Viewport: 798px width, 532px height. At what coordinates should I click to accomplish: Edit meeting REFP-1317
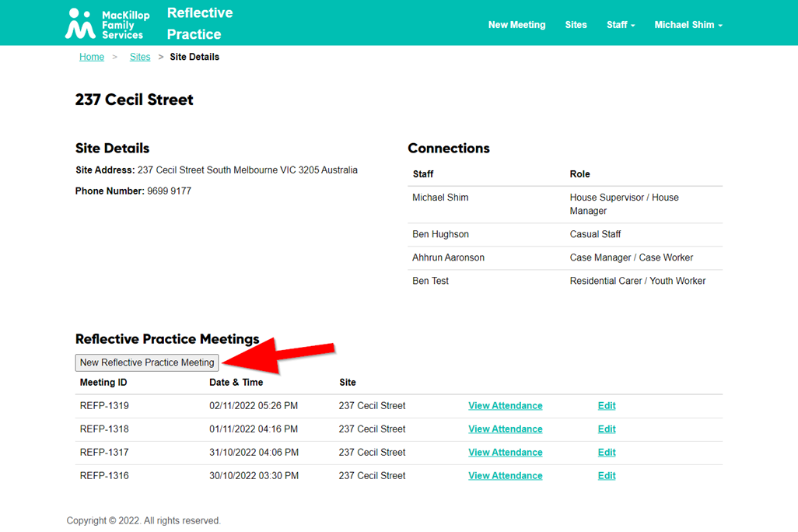click(x=607, y=453)
